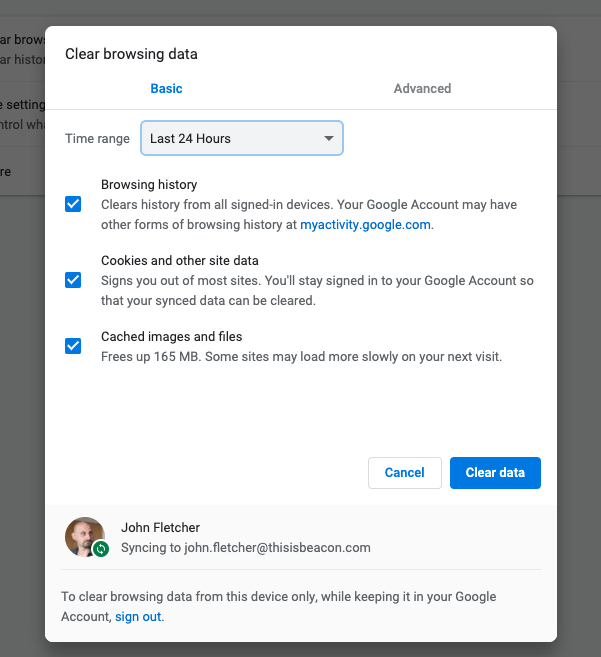
Task: Click the Cancel button
Action: tap(405, 473)
